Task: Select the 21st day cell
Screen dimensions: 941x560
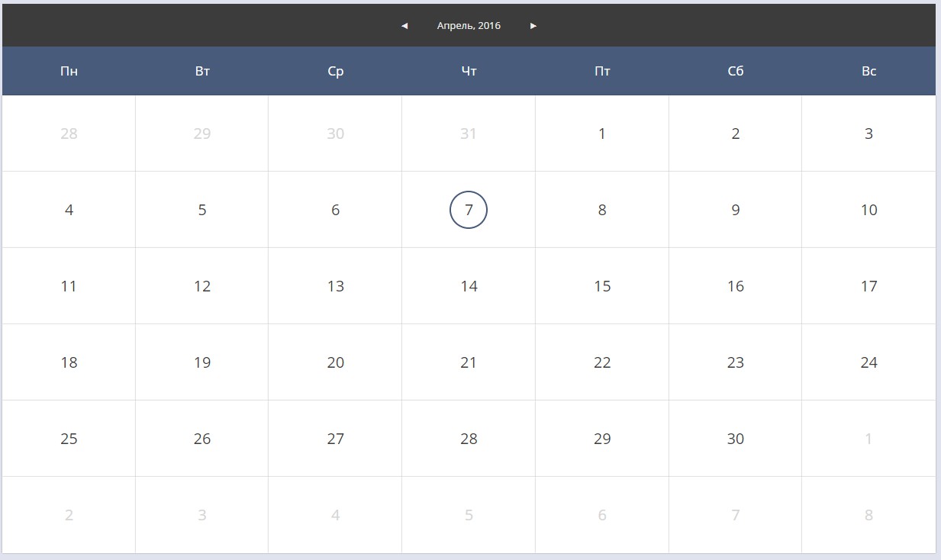Action: (x=469, y=362)
